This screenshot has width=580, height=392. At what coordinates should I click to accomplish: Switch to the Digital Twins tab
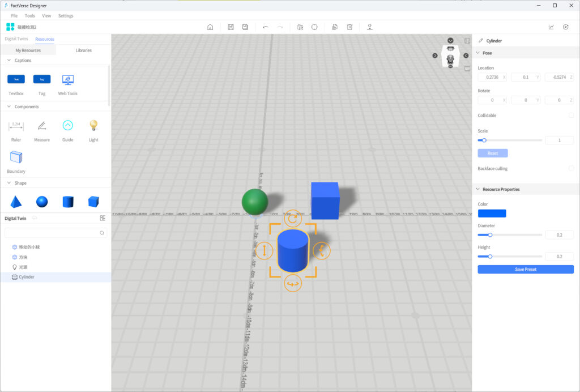click(x=16, y=39)
